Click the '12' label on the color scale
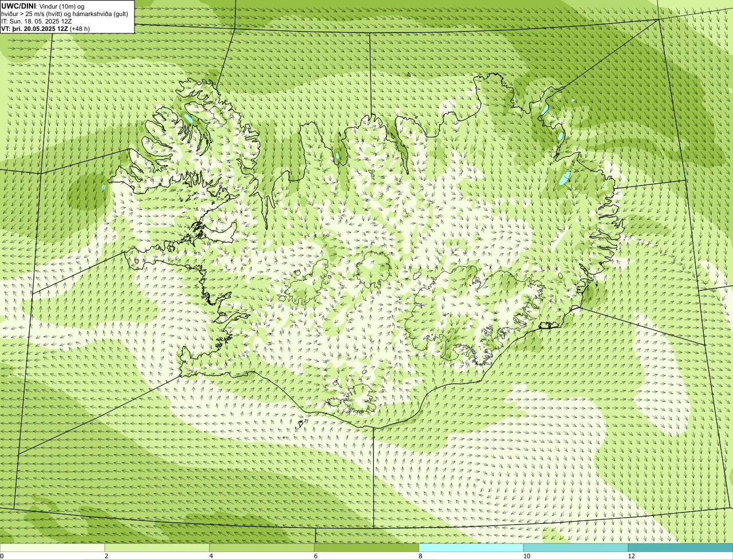The height and width of the screenshot is (560, 733). pyautogui.click(x=631, y=556)
